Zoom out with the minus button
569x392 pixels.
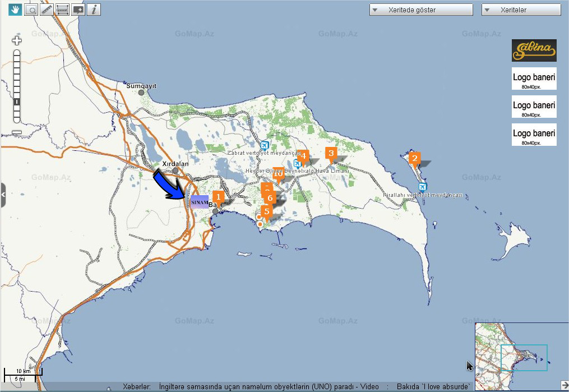(17, 132)
